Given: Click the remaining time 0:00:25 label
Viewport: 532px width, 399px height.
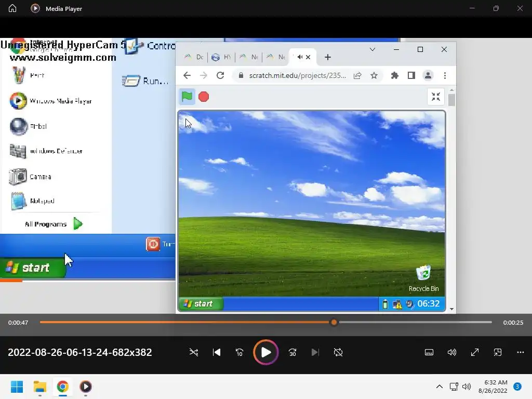Looking at the screenshot, I should [513, 322].
